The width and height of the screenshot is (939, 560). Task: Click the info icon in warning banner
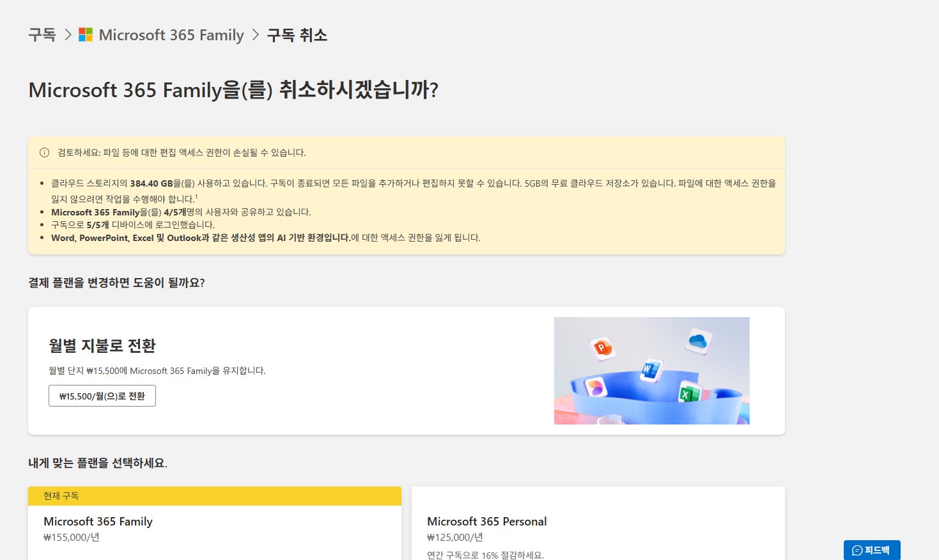[45, 153]
